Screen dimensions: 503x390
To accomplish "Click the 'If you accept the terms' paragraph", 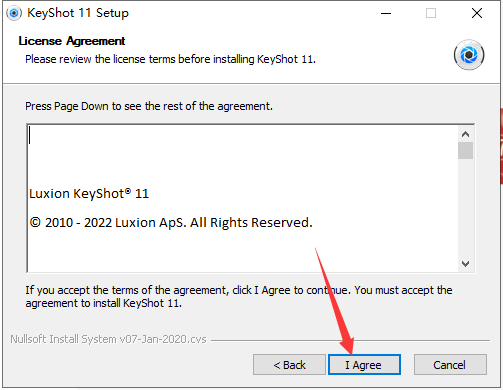I will 239,297.
